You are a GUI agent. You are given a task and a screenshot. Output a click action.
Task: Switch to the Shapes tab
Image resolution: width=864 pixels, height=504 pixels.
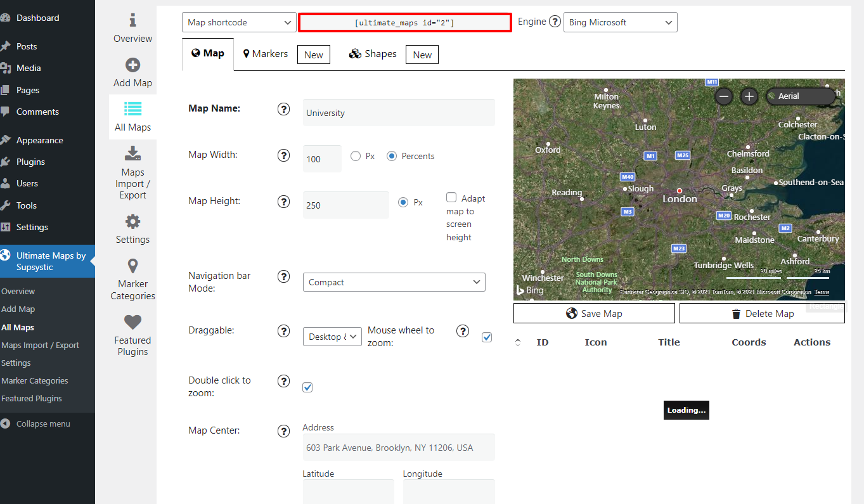[x=373, y=54]
